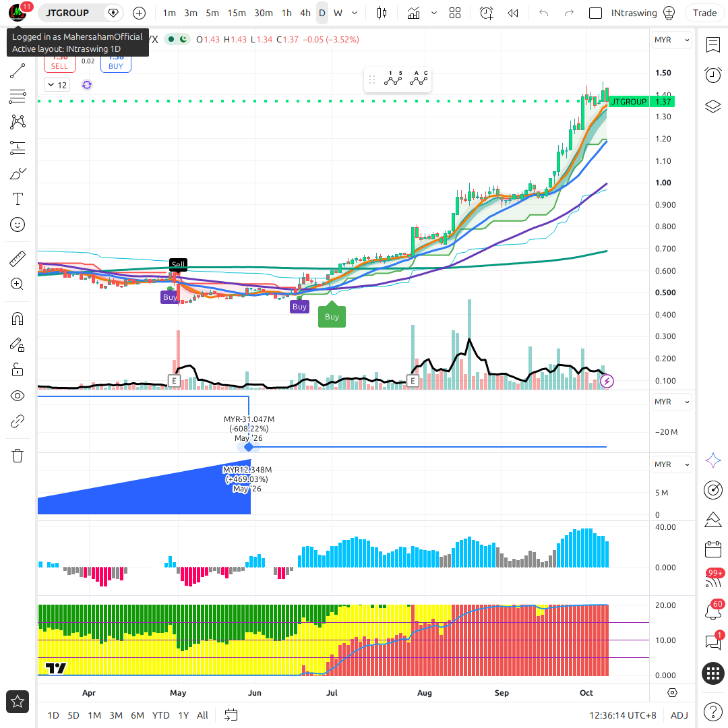
Task: Open the Fibonacci retracement tools
Action: 18,96
